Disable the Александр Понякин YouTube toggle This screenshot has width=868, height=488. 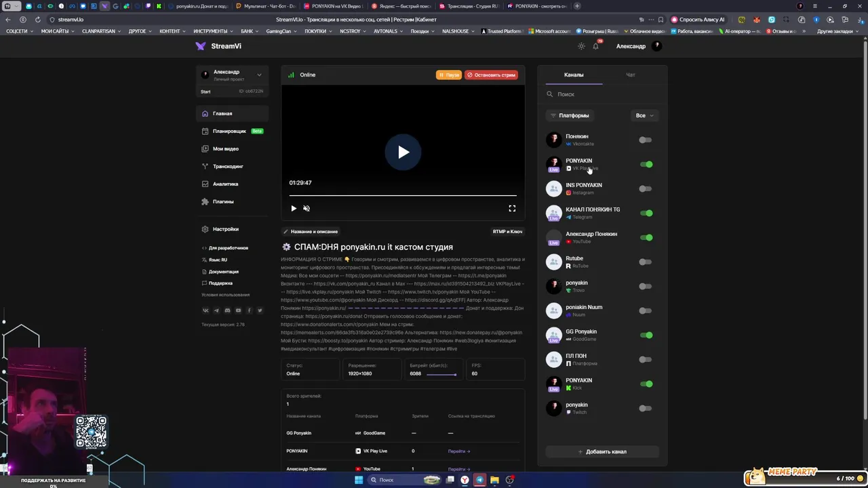646,238
